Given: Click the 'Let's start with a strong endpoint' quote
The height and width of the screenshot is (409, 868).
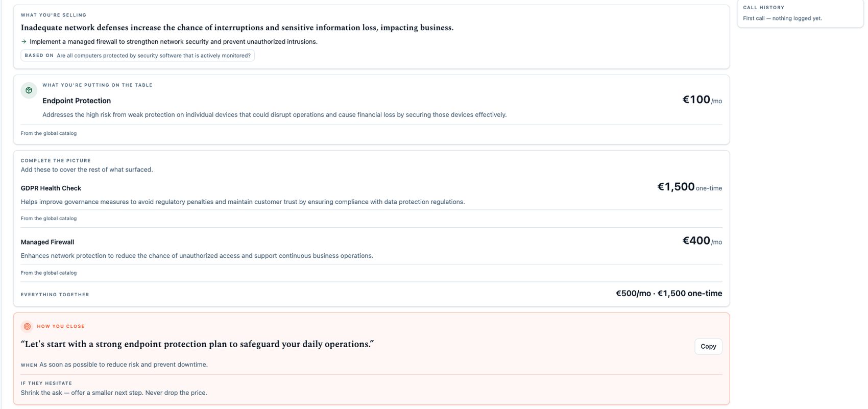Looking at the screenshot, I should pos(197,344).
